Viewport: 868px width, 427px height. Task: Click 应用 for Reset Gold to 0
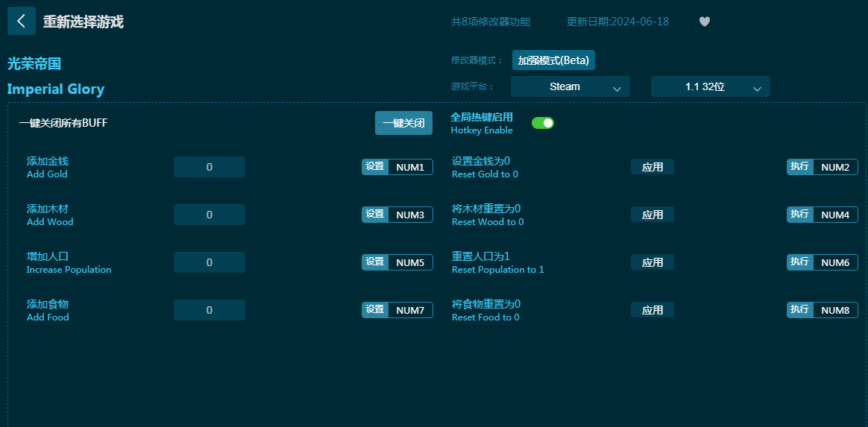coord(652,167)
